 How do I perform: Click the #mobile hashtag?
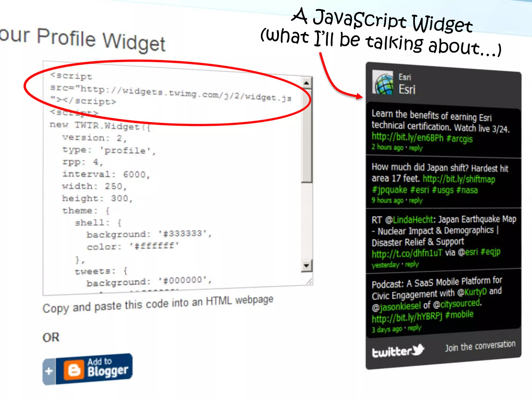coord(460,315)
